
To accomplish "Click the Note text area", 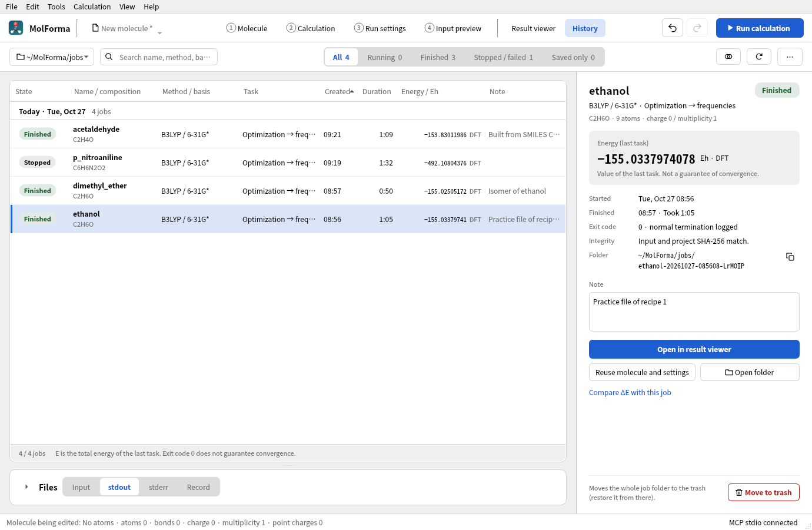I will pyautogui.click(x=694, y=312).
